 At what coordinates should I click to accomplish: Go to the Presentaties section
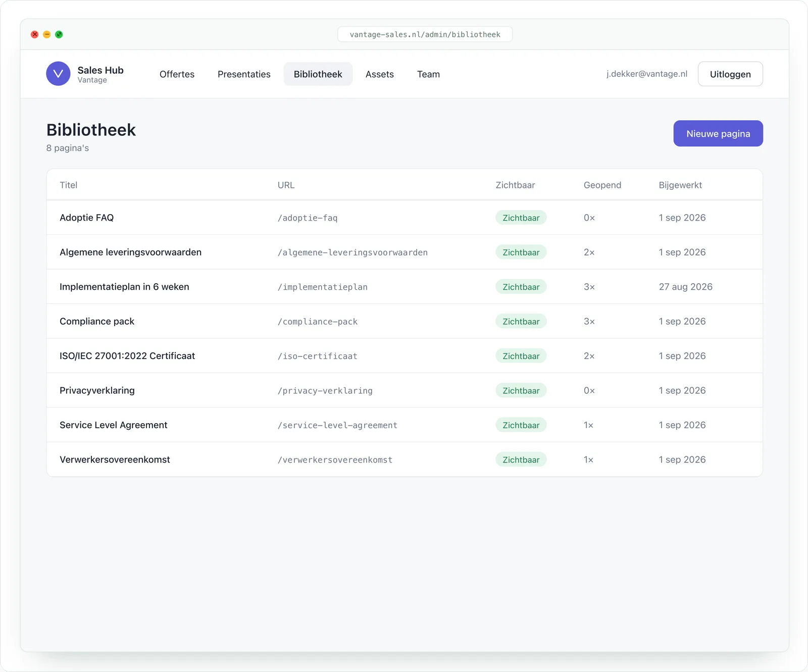click(x=244, y=74)
